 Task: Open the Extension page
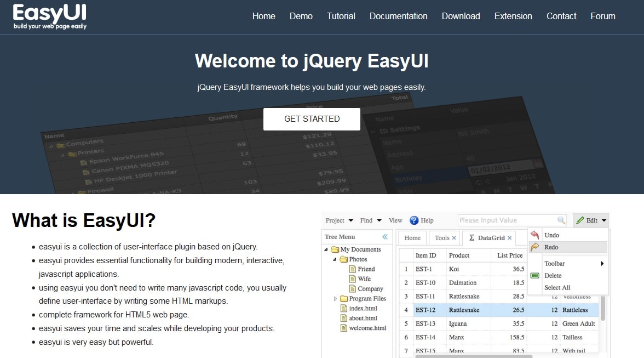coord(513,16)
